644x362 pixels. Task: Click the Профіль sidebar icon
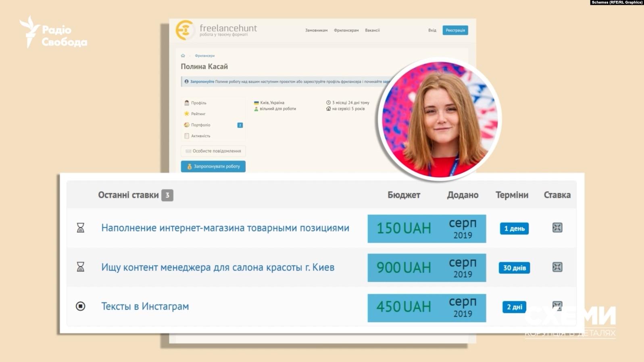click(187, 103)
